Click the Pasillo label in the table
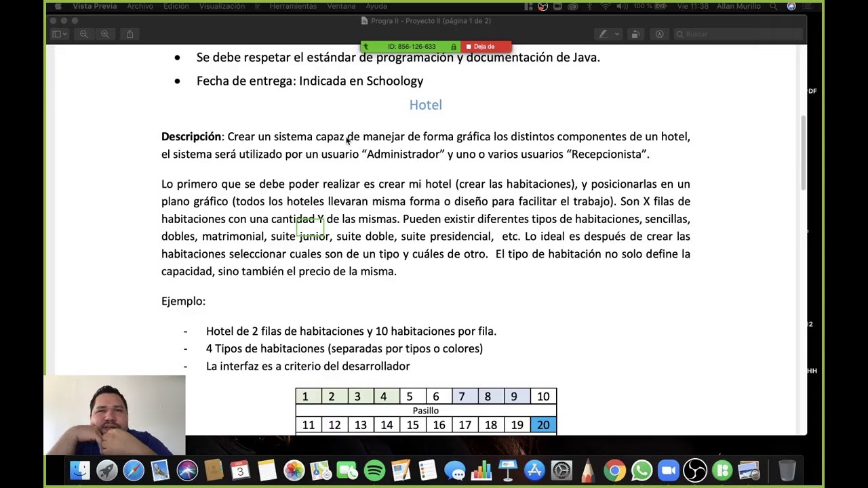This screenshot has width=868, height=488. pyautogui.click(x=426, y=411)
